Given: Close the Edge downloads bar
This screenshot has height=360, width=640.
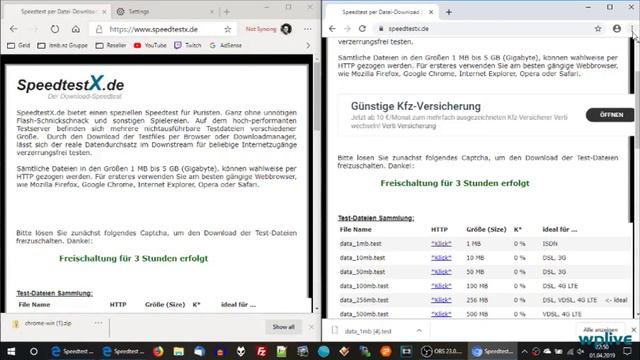Looking at the screenshot, I should (x=311, y=327).
